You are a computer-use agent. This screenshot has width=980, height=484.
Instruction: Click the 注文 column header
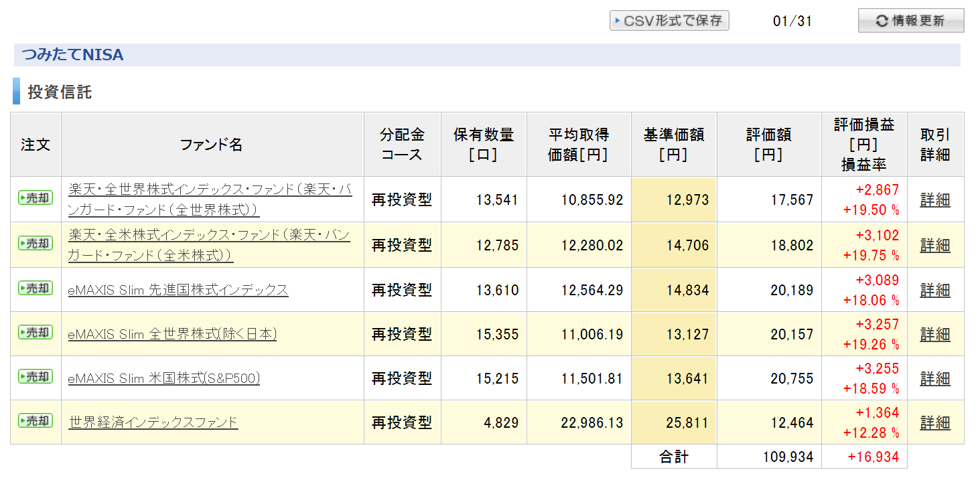point(36,145)
